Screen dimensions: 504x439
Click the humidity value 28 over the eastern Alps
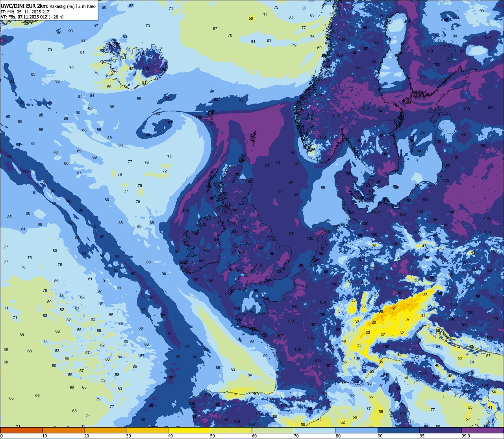(425, 295)
